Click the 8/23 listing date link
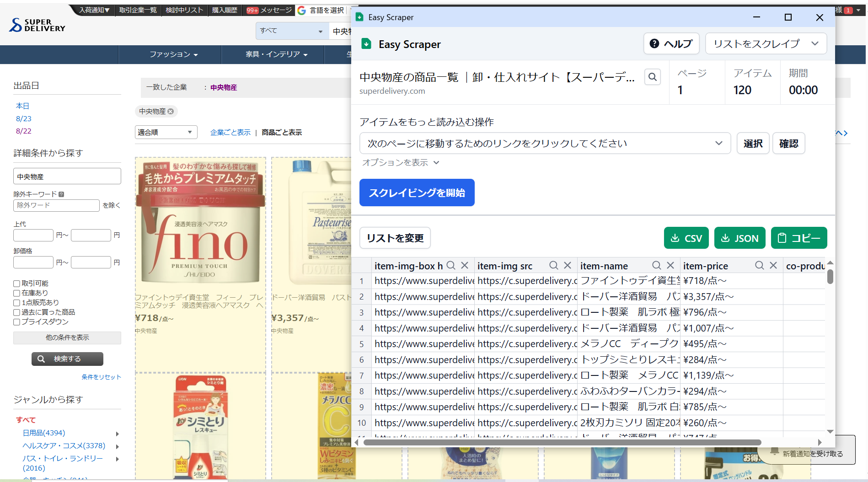 point(24,118)
